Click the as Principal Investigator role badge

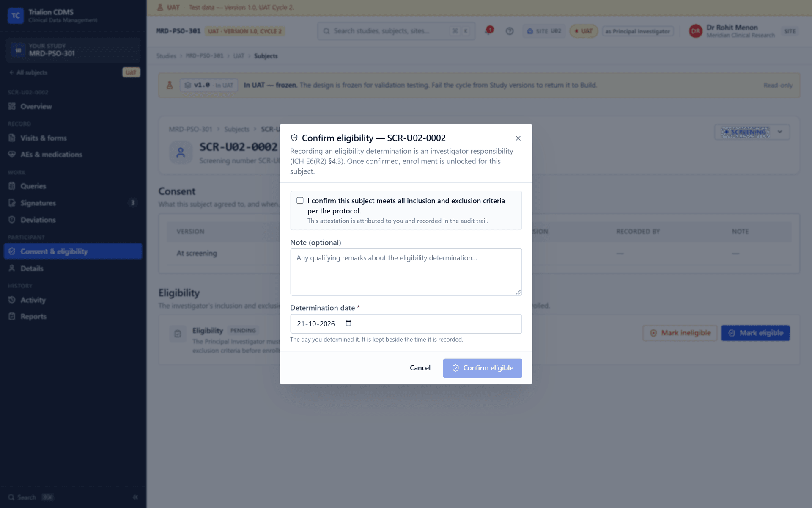click(x=638, y=31)
